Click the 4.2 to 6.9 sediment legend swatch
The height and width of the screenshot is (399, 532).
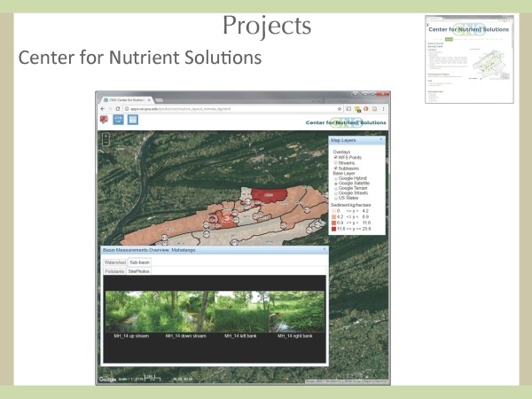334,217
